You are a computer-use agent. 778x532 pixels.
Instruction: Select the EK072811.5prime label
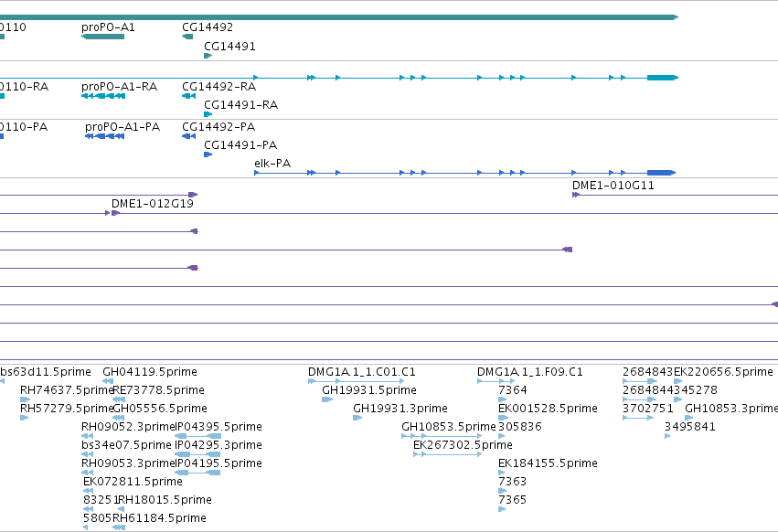133,482
